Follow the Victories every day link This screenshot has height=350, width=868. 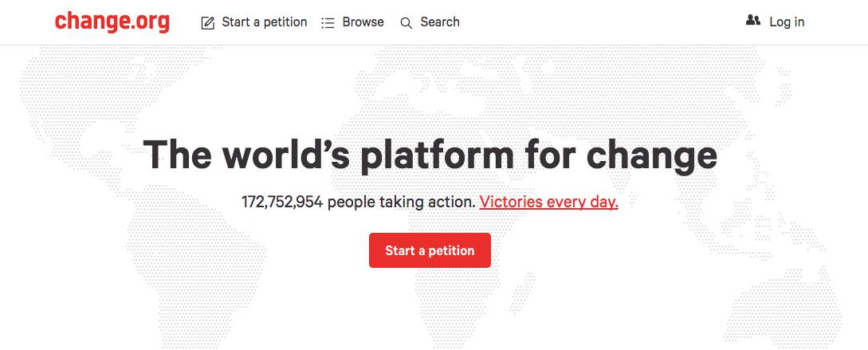548,203
